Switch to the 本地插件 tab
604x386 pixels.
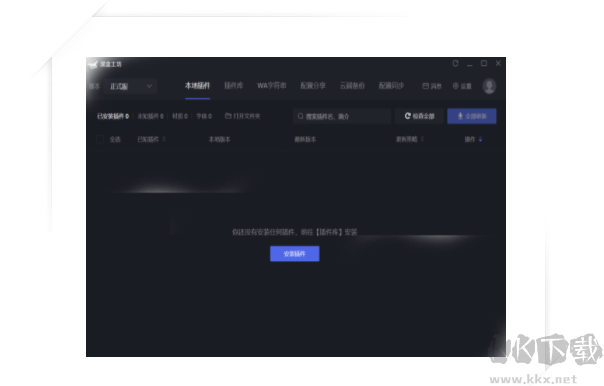tap(197, 86)
